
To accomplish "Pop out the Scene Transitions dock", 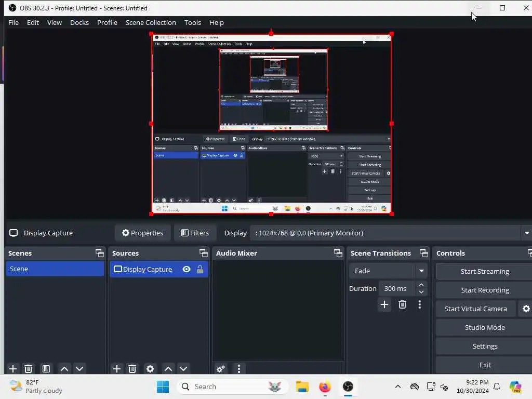I will 424,253.
